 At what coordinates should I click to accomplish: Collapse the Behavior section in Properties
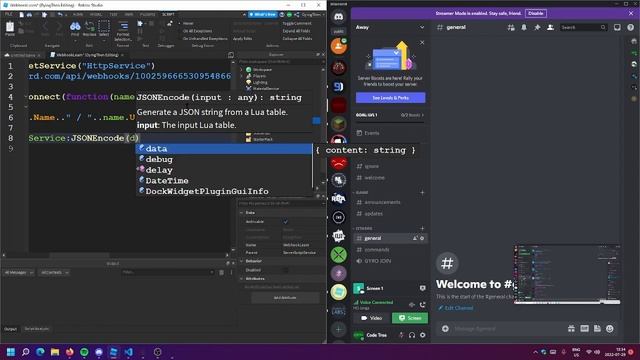click(242, 261)
